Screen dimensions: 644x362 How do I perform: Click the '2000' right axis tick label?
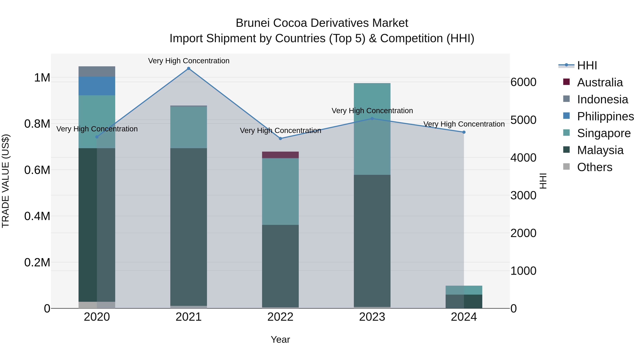pyautogui.click(x=523, y=233)
